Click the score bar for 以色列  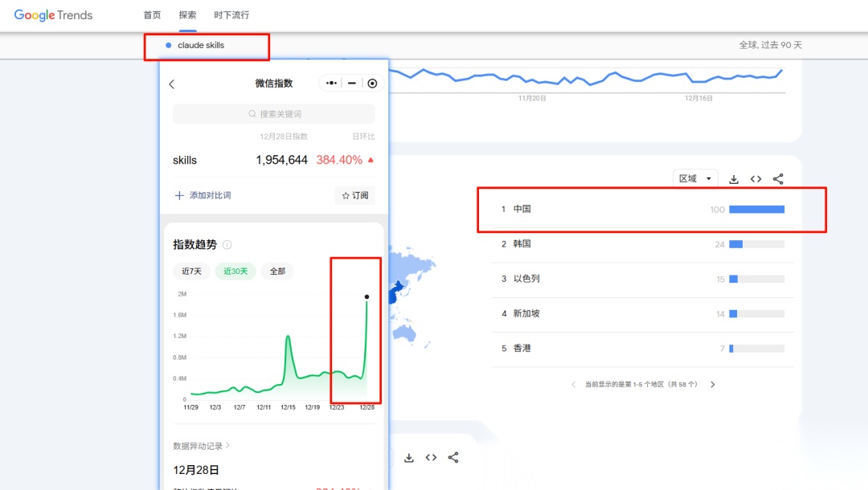[x=757, y=279]
